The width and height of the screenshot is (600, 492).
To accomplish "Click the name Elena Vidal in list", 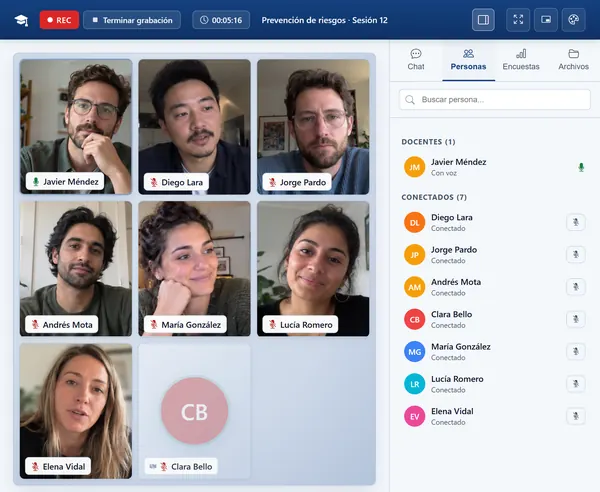I will coord(452,411).
